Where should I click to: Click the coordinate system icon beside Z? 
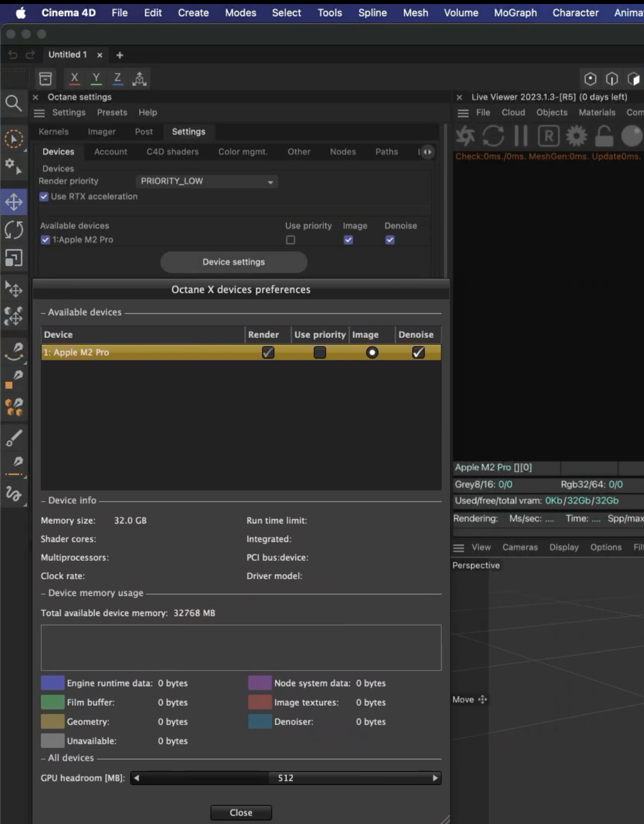[x=140, y=79]
